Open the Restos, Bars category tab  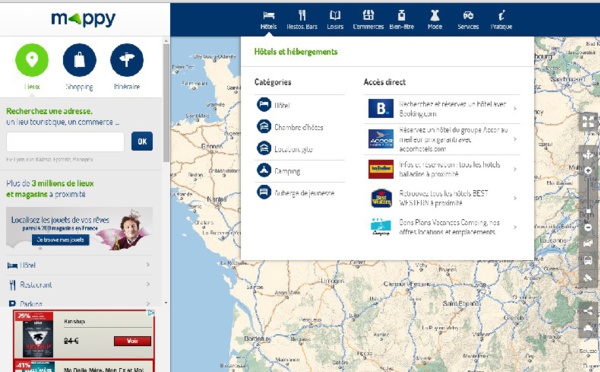(302, 20)
